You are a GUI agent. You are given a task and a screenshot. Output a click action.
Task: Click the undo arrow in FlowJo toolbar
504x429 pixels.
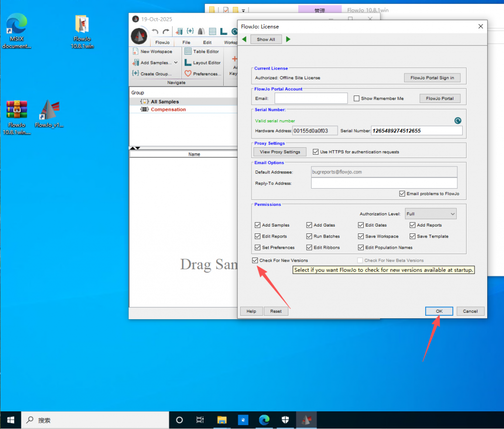tap(155, 32)
